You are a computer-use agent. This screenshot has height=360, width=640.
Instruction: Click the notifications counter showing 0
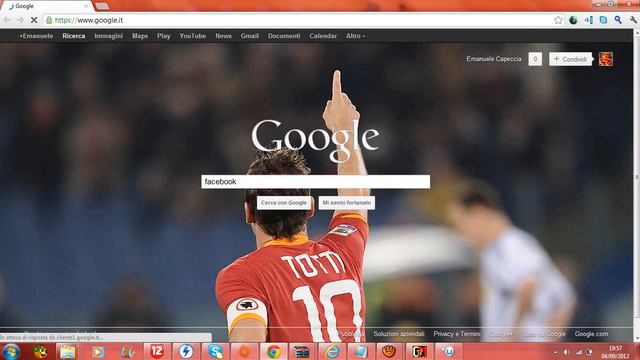point(535,59)
